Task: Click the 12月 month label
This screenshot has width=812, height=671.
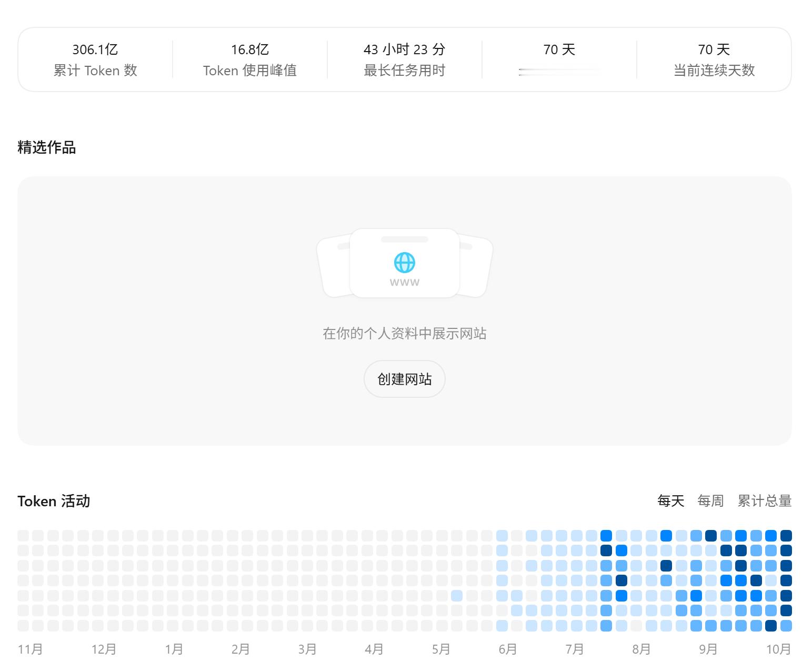Action: click(104, 649)
